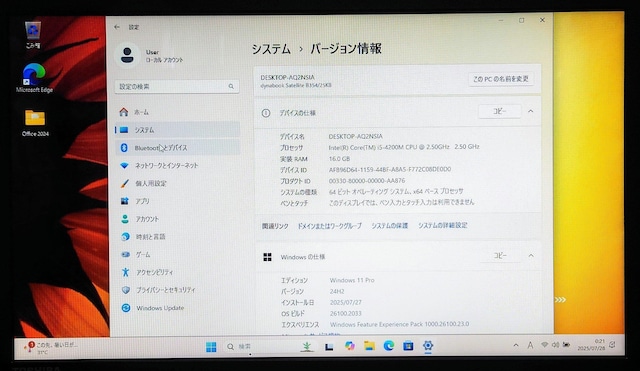This screenshot has height=371, width=640.
Task: Open Windows Update in the sidebar
Action: [177, 308]
